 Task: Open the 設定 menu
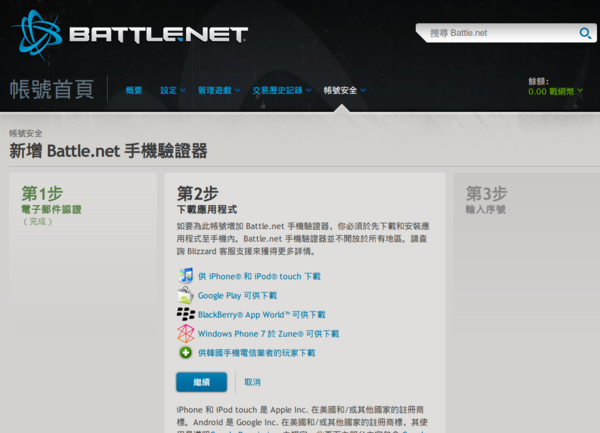[x=168, y=91]
